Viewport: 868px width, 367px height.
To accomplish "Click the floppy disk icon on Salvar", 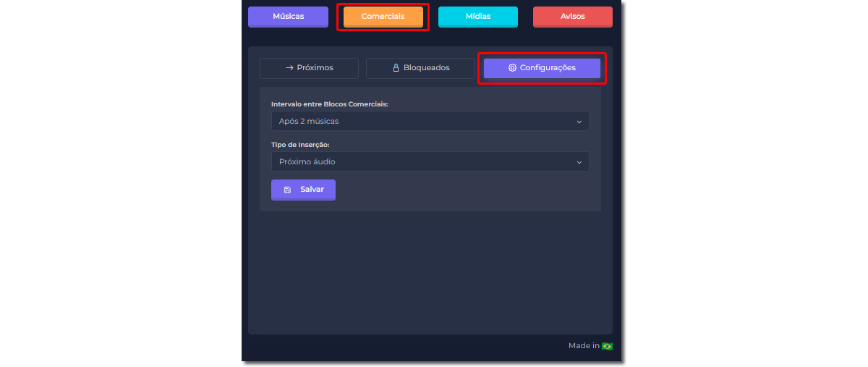I will [287, 190].
